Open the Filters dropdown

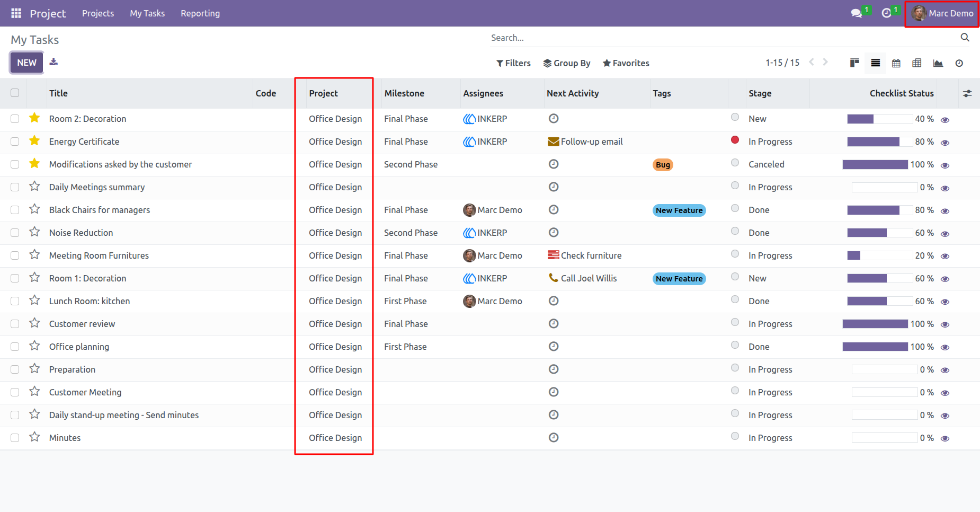(513, 63)
